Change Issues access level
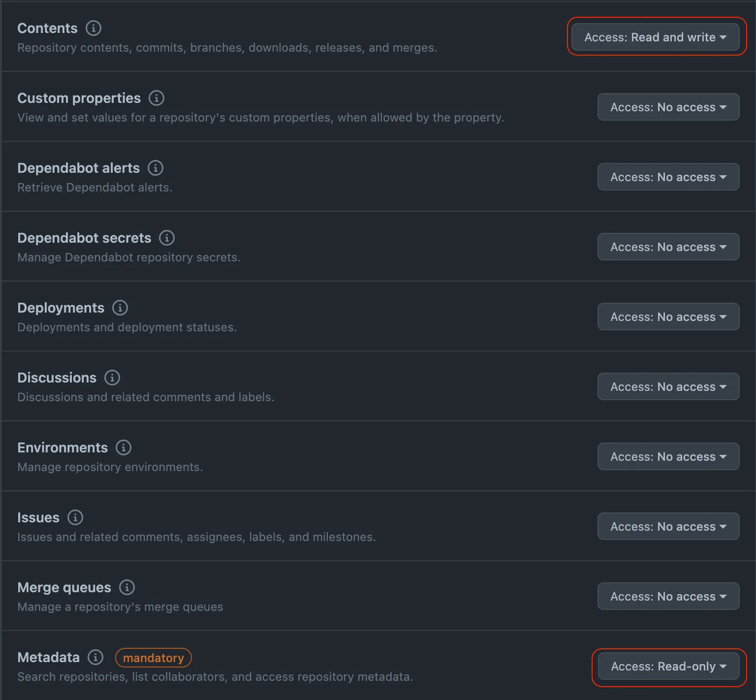756x700 pixels. (668, 526)
